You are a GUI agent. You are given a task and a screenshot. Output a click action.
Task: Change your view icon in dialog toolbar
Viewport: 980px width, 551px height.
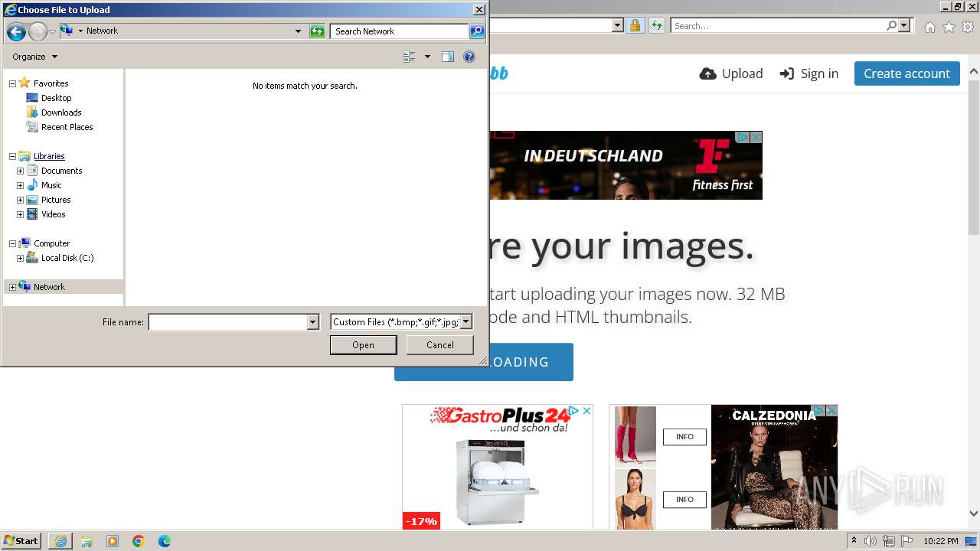(x=409, y=57)
